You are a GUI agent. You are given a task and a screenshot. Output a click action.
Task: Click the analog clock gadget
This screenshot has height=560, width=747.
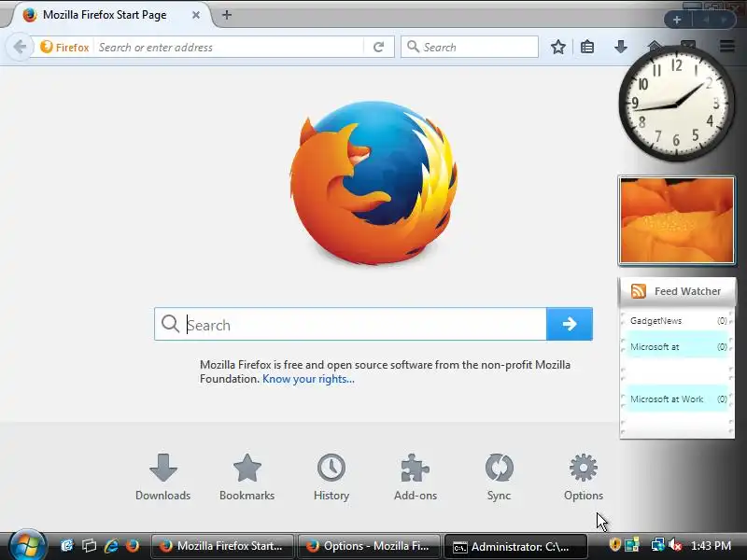[676, 104]
